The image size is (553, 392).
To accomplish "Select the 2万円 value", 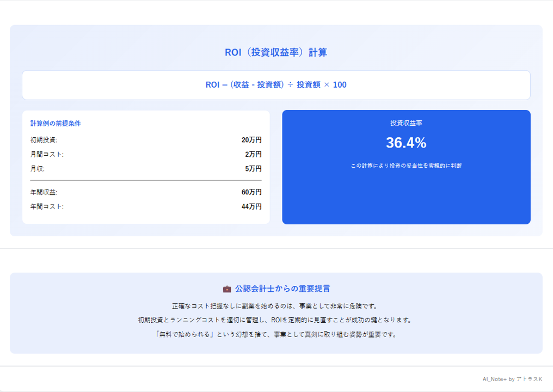I will pos(253,154).
